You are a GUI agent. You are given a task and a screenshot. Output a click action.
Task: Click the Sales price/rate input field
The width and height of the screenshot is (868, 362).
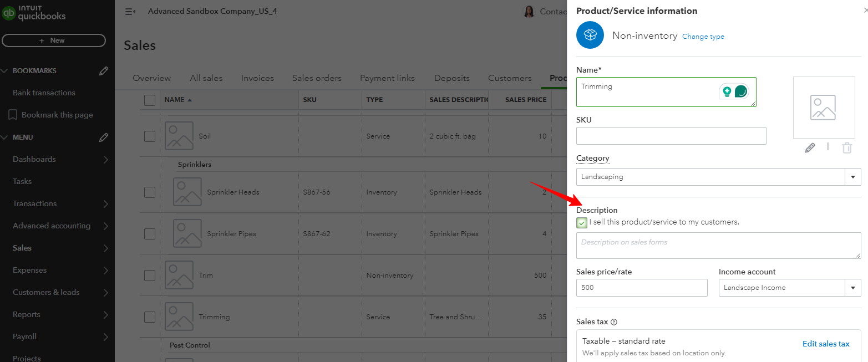point(642,288)
